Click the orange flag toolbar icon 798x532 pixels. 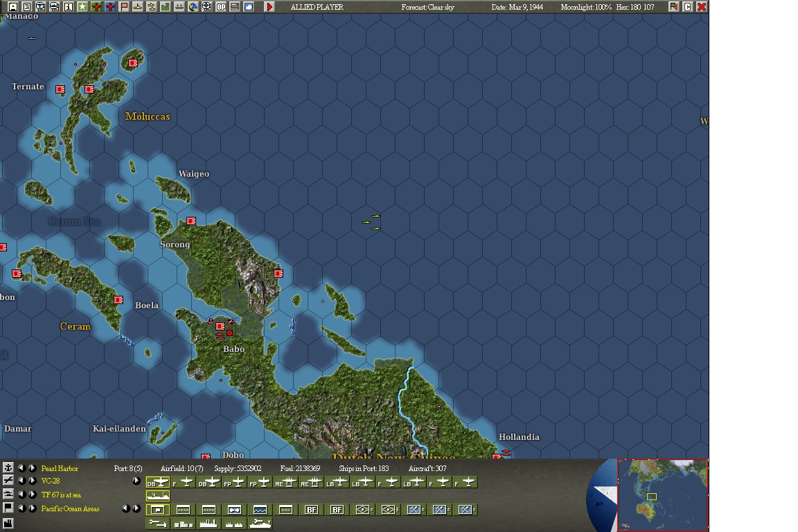124,7
